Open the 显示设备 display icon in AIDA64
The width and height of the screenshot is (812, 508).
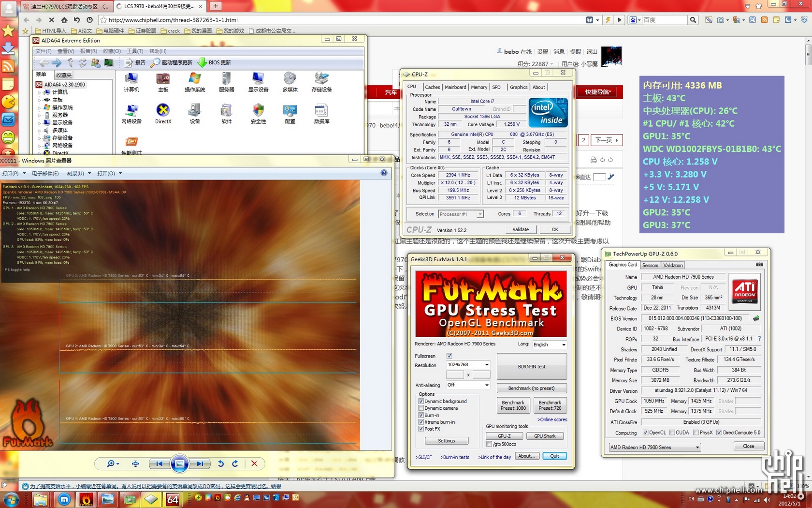[x=258, y=82]
